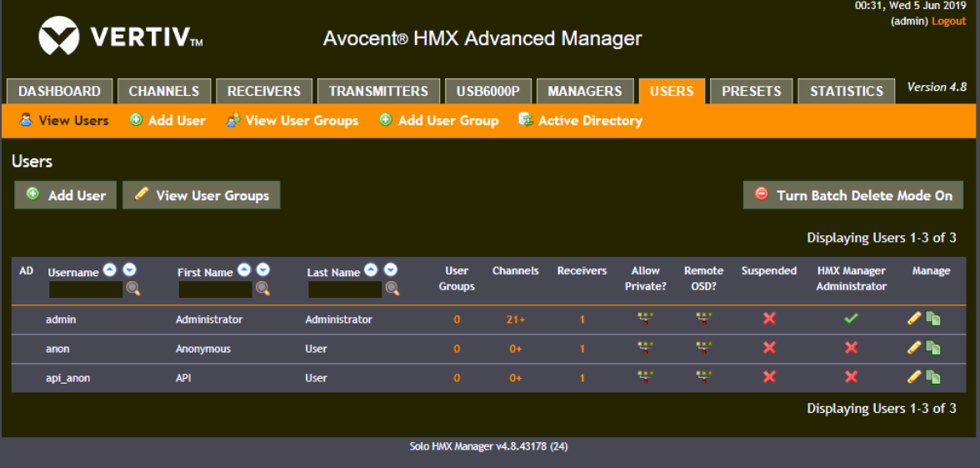
Task: Select View Users in orange submenu
Action: [x=63, y=121]
